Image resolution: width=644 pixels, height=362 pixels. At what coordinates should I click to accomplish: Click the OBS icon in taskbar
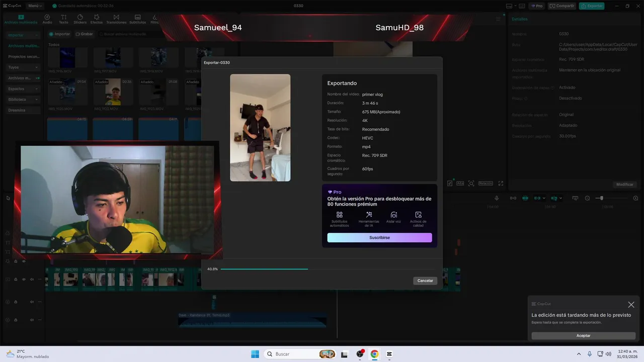pos(360,354)
